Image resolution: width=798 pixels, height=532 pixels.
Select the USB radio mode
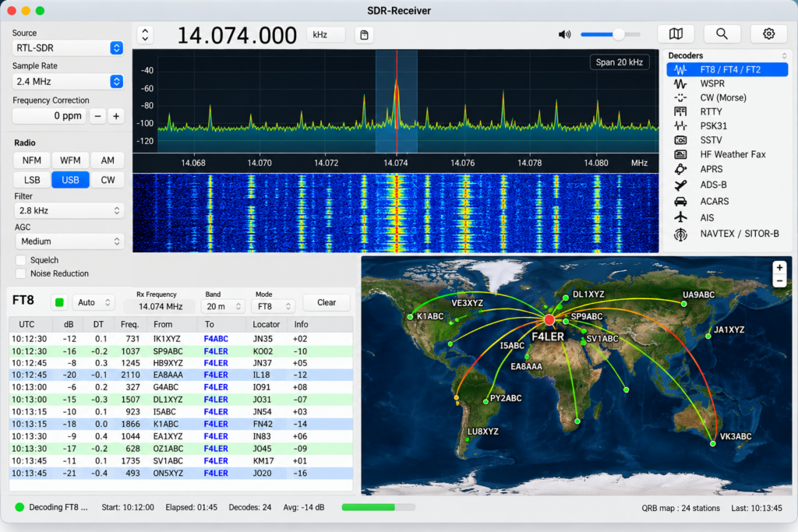(x=70, y=180)
